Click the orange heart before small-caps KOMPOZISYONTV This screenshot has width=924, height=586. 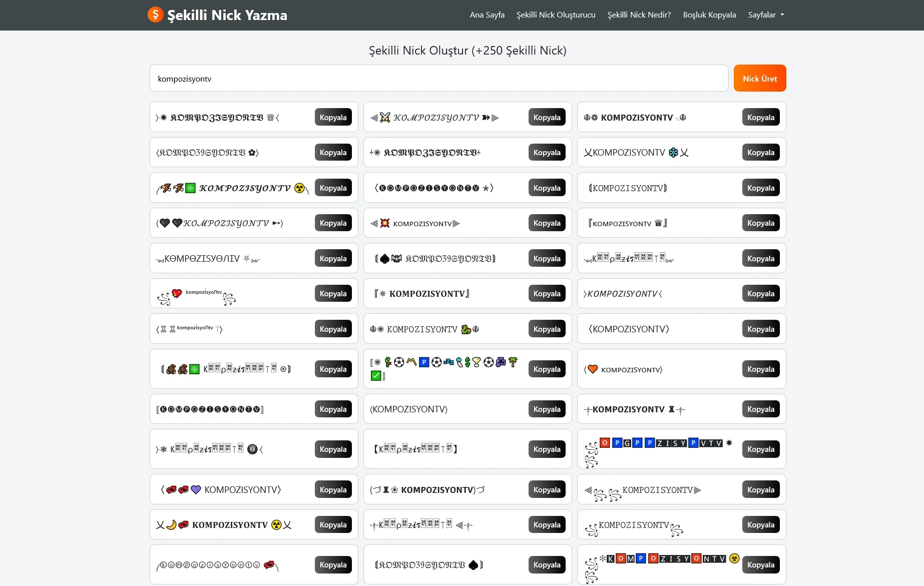tap(593, 369)
